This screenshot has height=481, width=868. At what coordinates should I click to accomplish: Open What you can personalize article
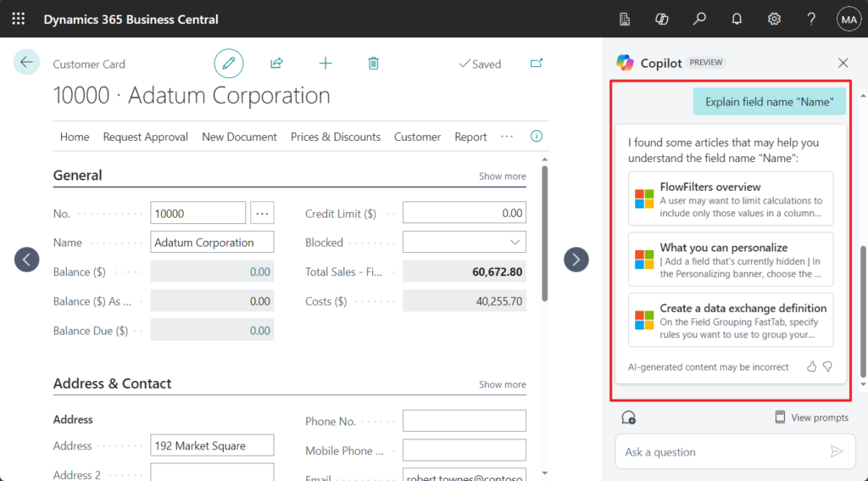731,260
